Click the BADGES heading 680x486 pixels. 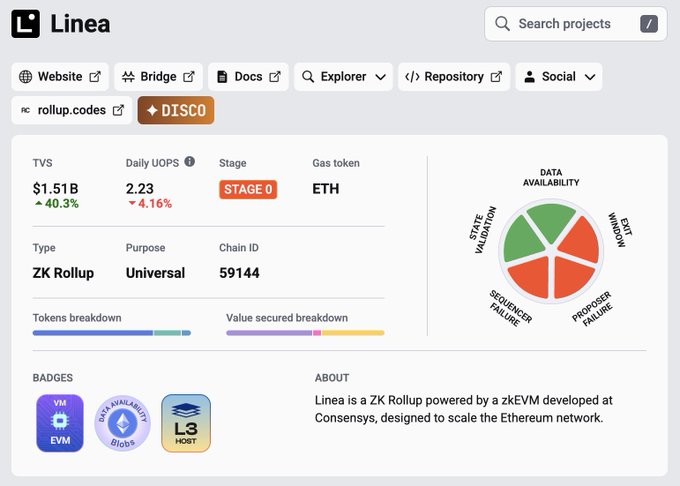click(x=52, y=378)
